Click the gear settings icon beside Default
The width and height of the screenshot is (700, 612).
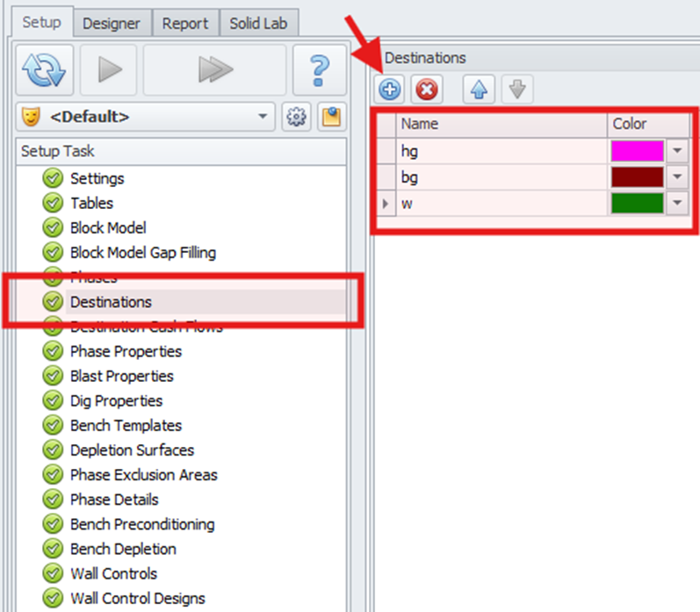[295, 117]
